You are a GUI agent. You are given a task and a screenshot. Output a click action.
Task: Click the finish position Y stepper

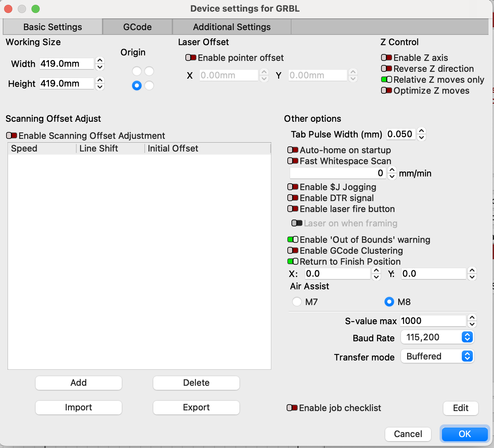(472, 274)
